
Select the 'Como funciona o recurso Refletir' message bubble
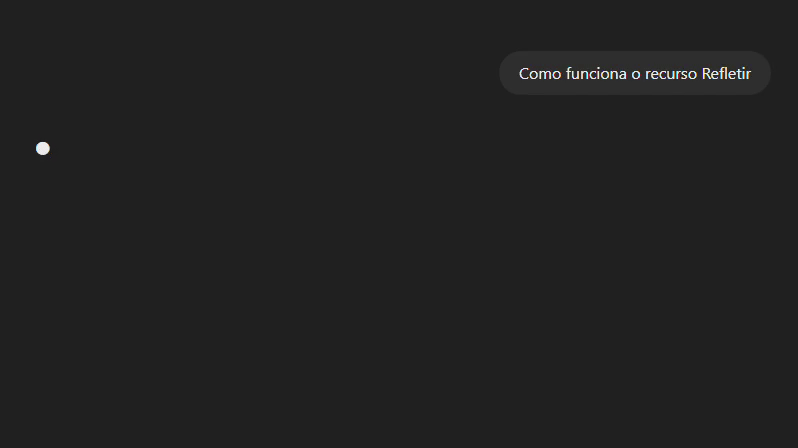[x=635, y=73]
